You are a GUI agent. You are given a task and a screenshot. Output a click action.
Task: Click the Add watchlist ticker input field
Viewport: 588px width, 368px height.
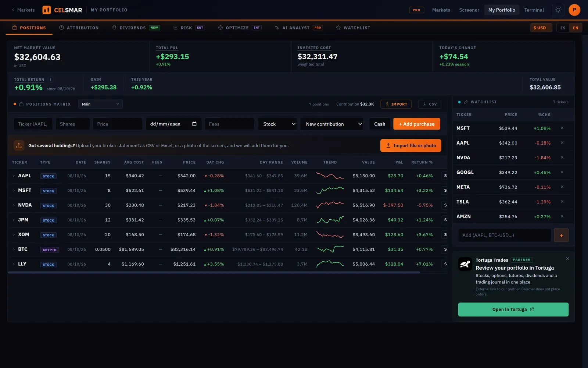pyautogui.click(x=505, y=235)
